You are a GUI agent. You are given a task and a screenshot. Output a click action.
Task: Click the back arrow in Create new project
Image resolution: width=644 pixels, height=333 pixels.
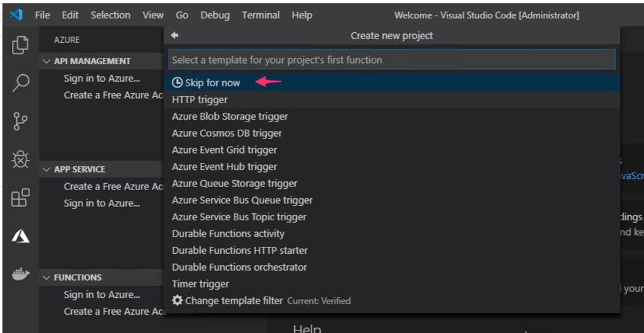[175, 36]
